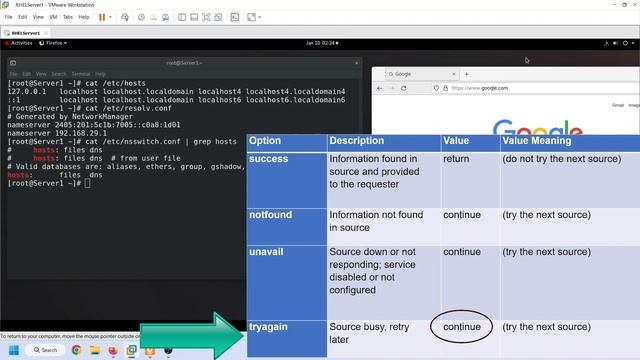
Task: Click the 'notfound' option cell
Action: 287,227
